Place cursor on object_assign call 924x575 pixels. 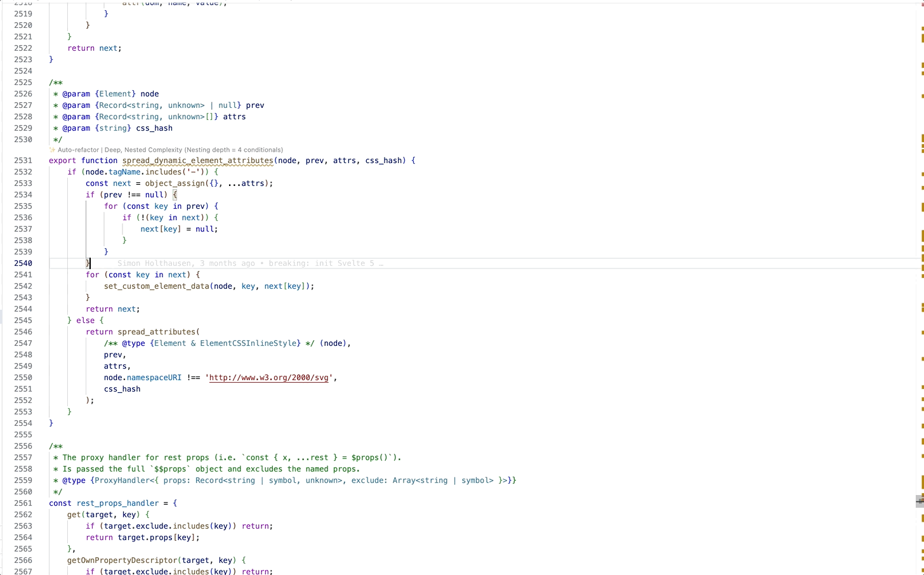pos(178,183)
